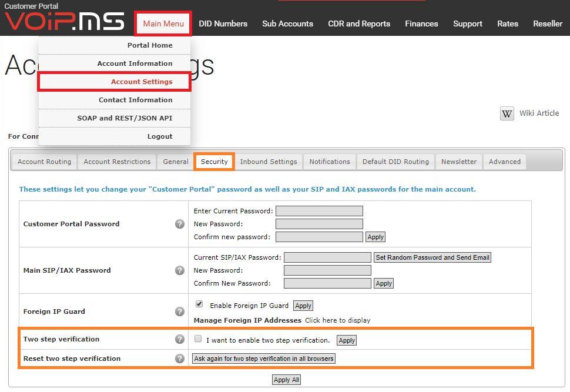Open the Account Restrictions tab
Viewport: 570px width, 392px height.
click(x=117, y=162)
